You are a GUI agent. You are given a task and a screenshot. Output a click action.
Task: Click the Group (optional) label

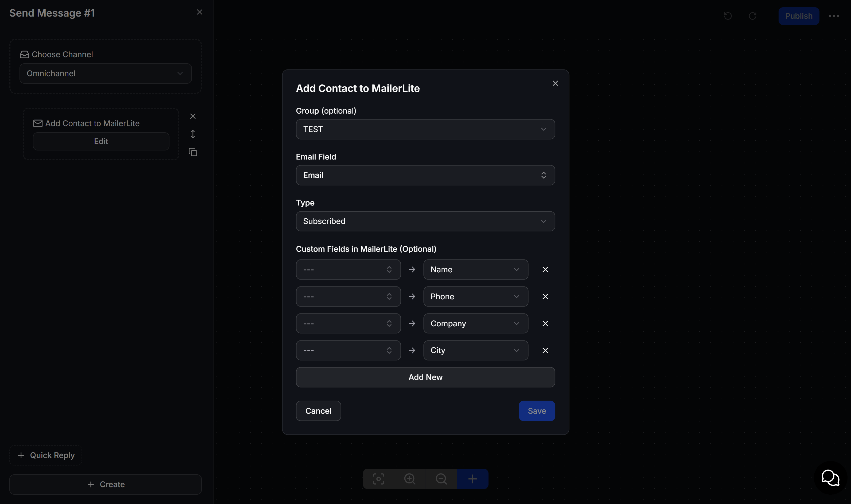(326, 111)
